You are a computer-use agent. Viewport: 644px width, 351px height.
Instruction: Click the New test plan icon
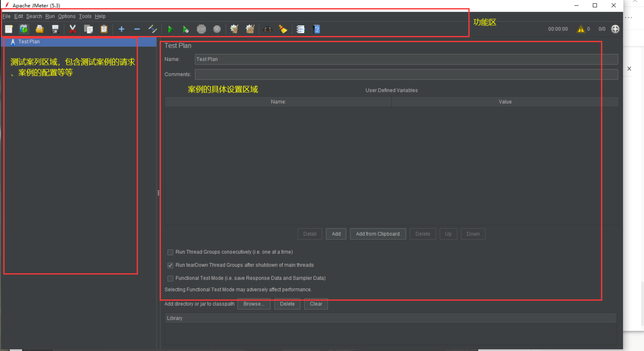point(9,29)
